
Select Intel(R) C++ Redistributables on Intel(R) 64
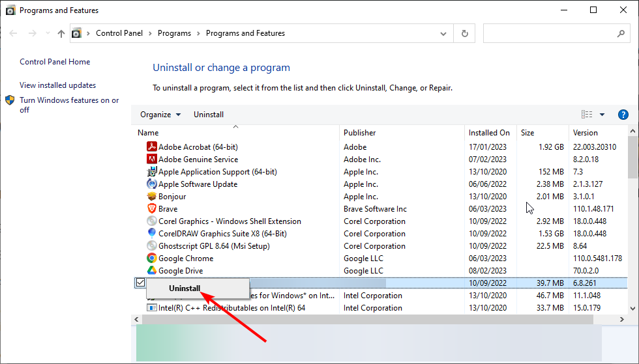(232, 308)
